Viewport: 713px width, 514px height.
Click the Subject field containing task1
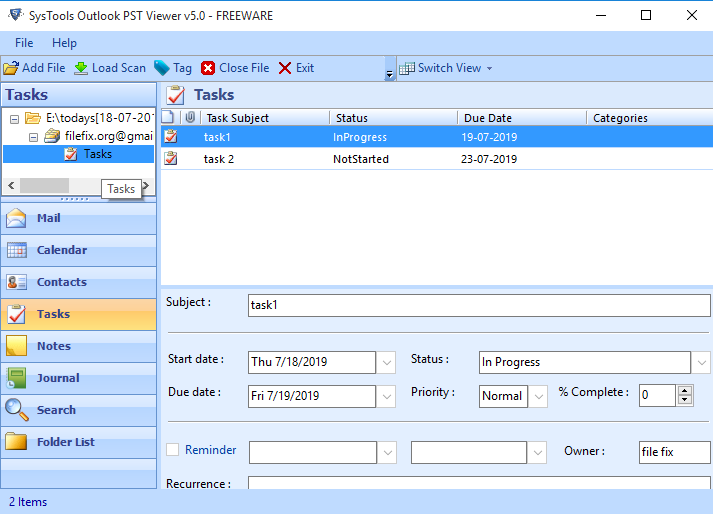479,305
